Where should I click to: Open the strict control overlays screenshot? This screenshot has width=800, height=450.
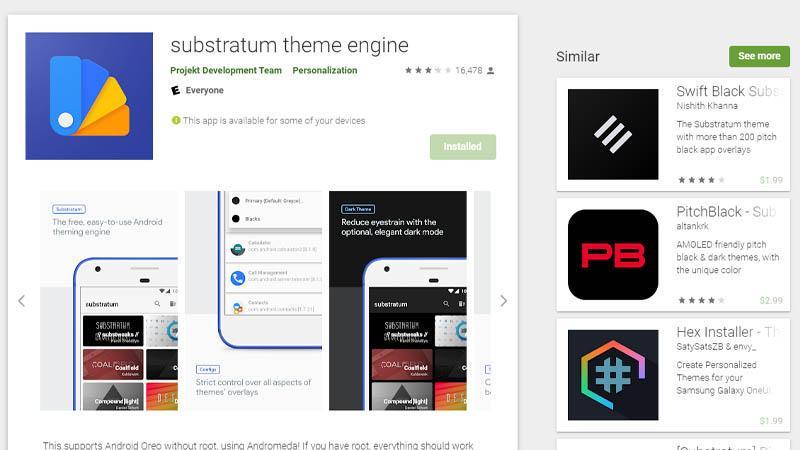click(254, 301)
